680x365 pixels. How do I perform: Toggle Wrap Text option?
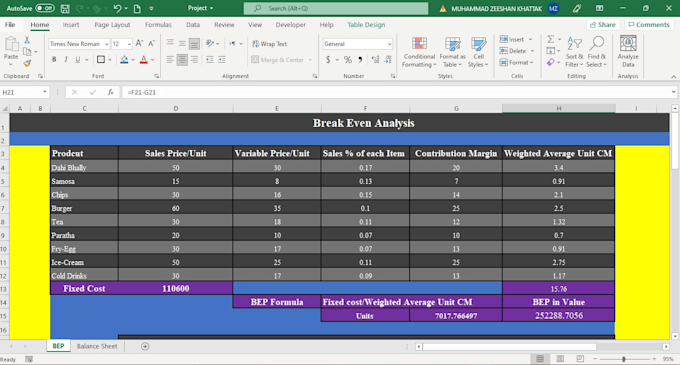click(269, 44)
